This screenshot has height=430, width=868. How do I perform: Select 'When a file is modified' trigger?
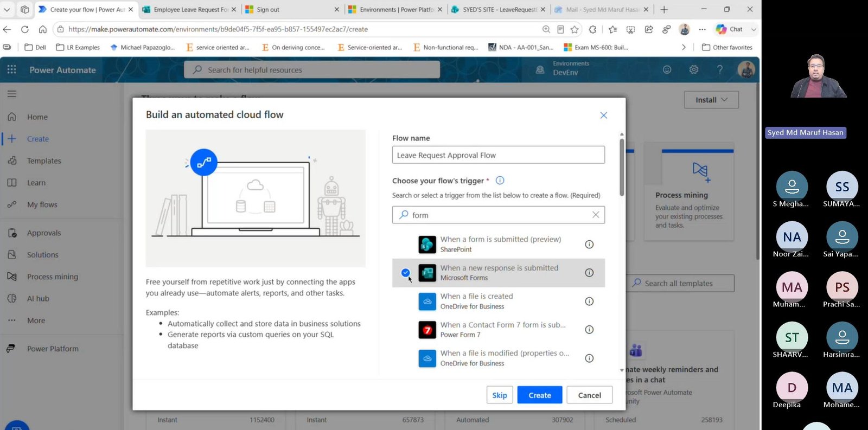pos(499,358)
